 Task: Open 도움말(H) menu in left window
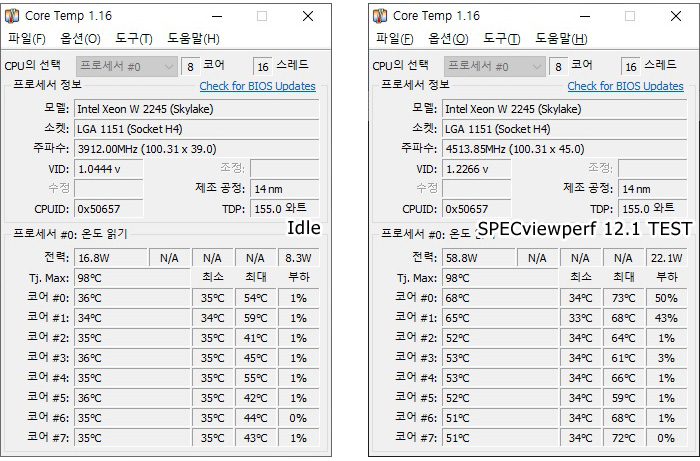pos(193,39)
